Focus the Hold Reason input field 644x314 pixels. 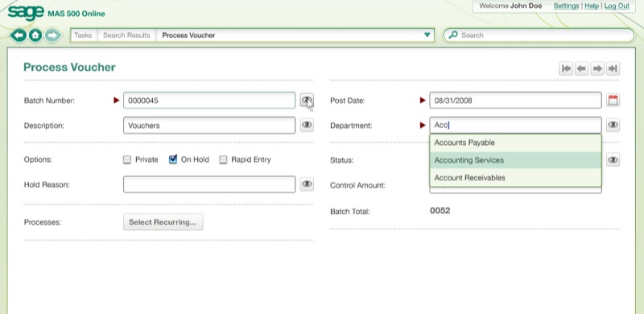pyautogui.click(x=209, y=184)
